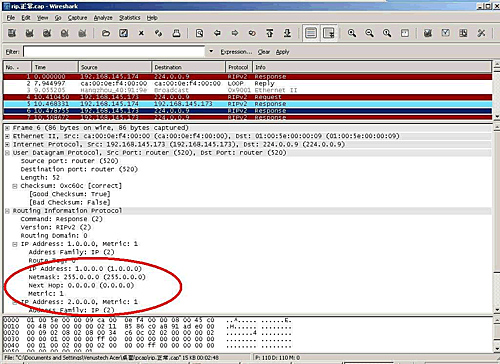Screen dimensions: 500x364
Task: Jump to the last packet
Action: click(287, 33)
